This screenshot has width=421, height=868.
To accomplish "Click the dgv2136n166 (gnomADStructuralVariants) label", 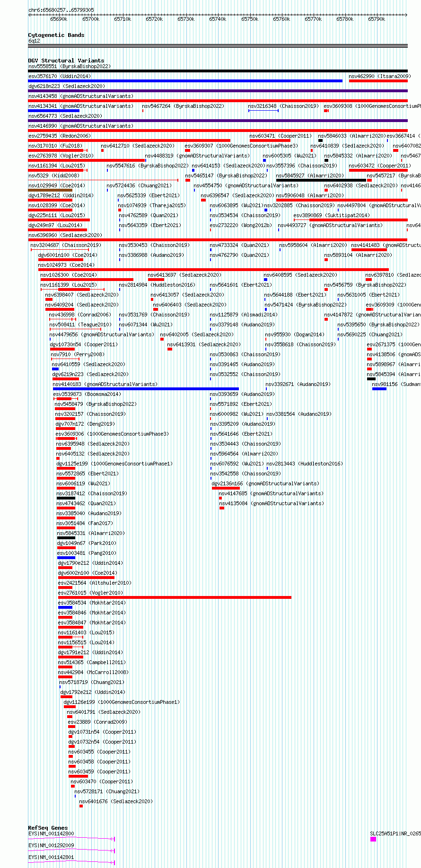I will click(266, 483).
